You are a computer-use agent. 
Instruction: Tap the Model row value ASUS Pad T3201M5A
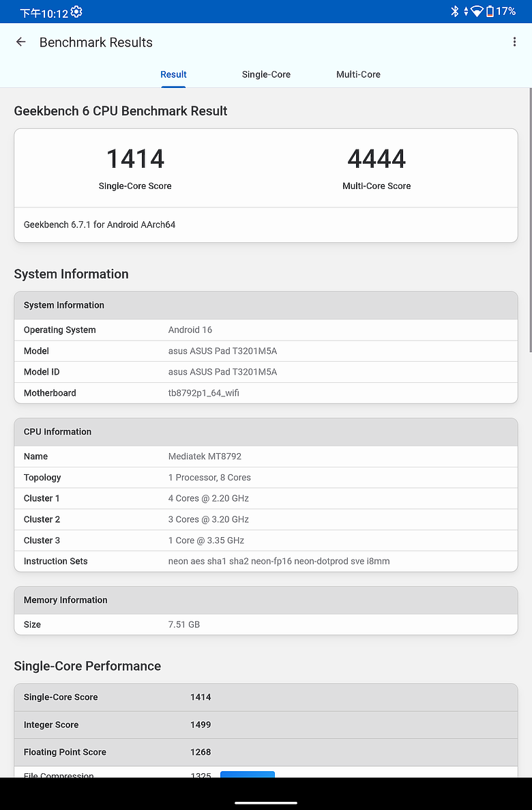(x=222, y=351)
